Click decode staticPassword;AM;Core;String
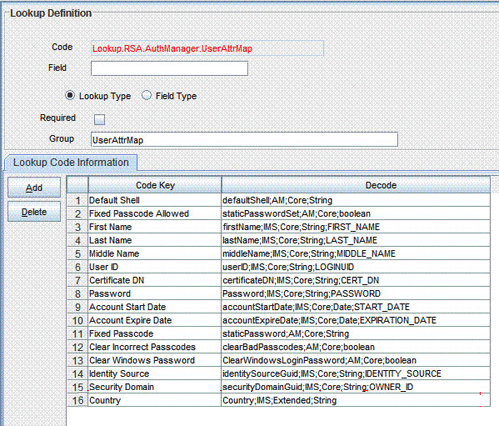The image size is (499, 426). tap(356, 333)
